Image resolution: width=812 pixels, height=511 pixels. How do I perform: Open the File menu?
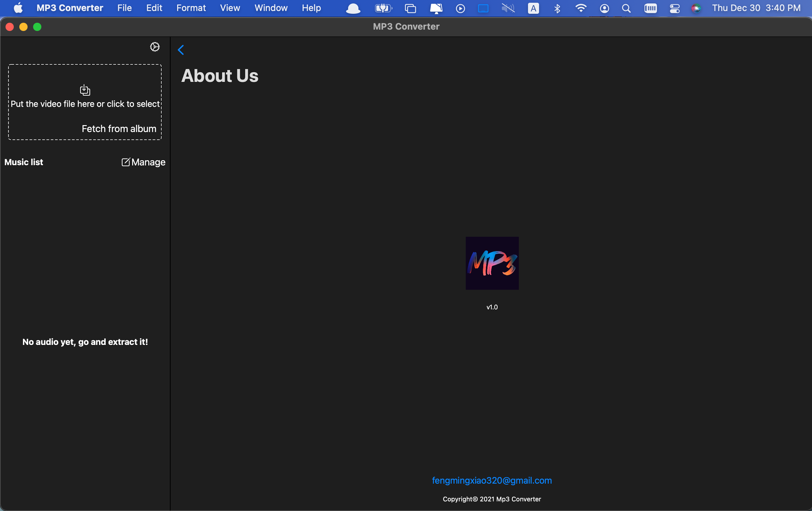click(x=124, y=8)
